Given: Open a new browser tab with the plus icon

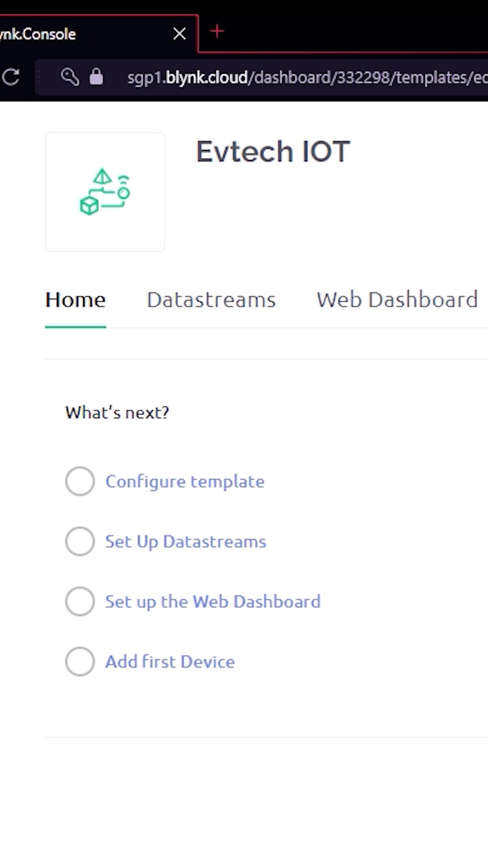Looking at the screenshot, I should 217,31.
